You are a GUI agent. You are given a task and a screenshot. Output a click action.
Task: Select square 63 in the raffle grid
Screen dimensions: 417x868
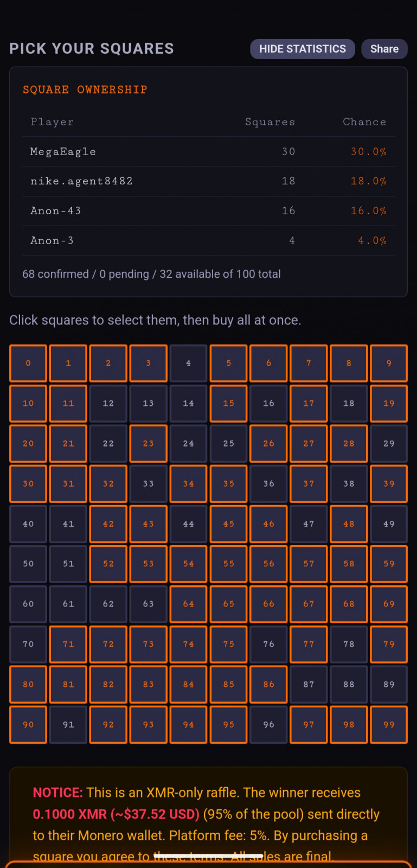tap(148, 604)
